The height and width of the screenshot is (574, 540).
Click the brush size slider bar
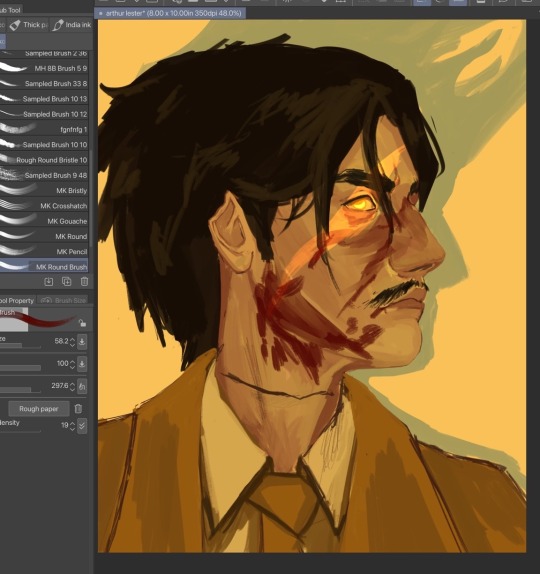[20, 346]
